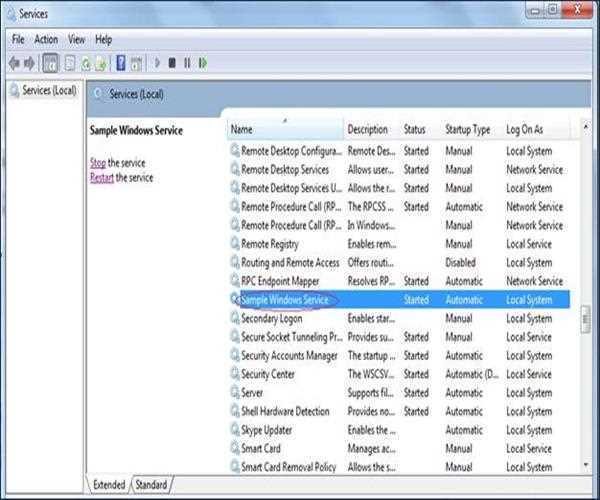Open the File menu
This screenshot has width=600, height=500.
[18, 39]
